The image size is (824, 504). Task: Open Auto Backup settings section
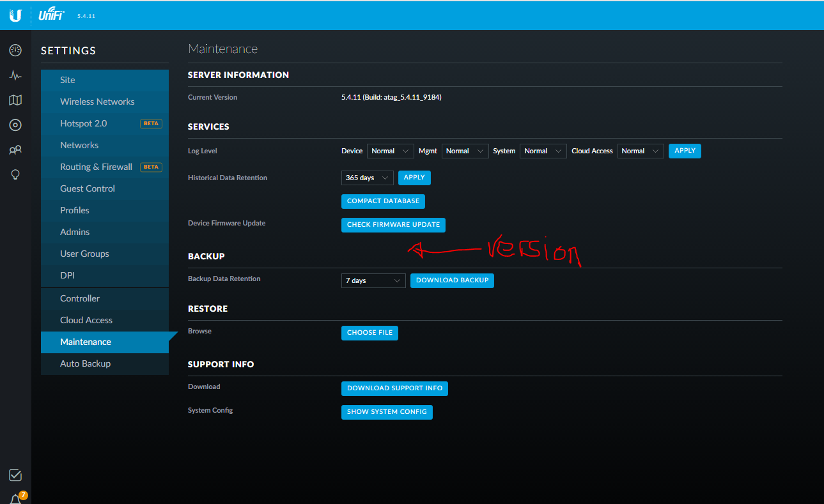85,363
